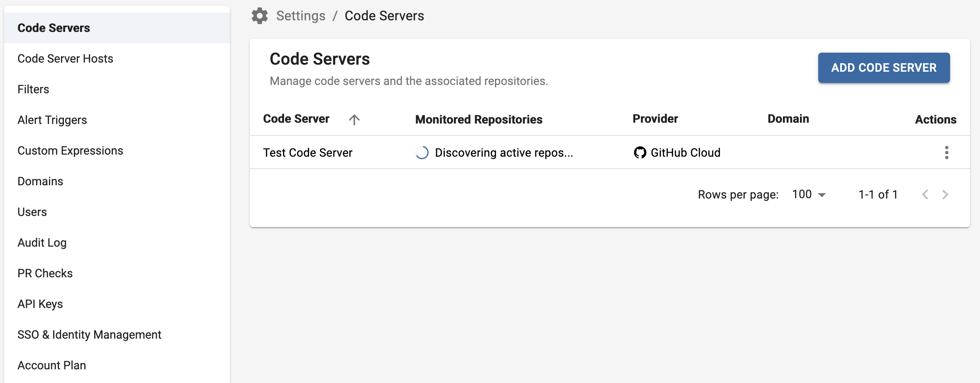Sort by the Provider column header
Image resolution: width=980 pixels, height=383 pixels.
pos(655,119)
